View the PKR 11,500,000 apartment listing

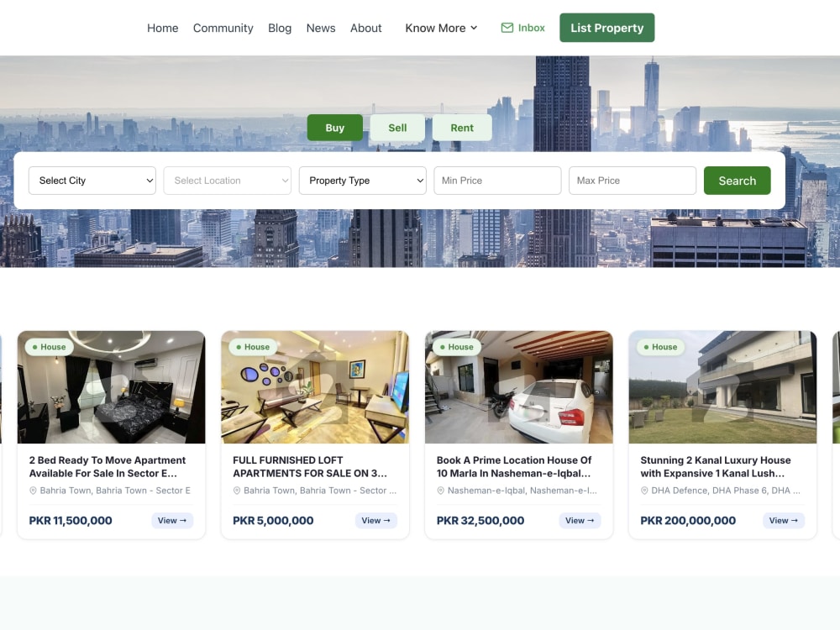tap(172, 520)
